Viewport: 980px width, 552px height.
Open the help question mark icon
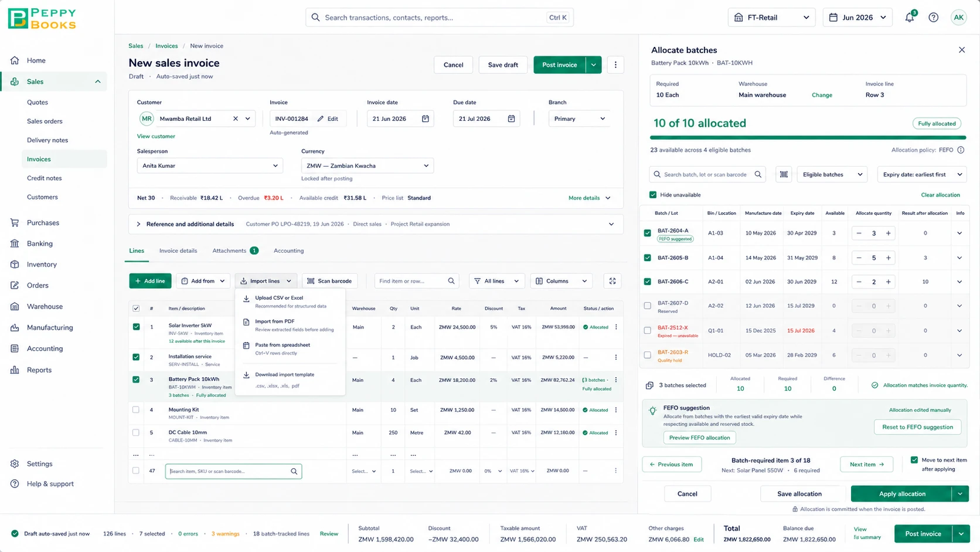coord(934,18)
